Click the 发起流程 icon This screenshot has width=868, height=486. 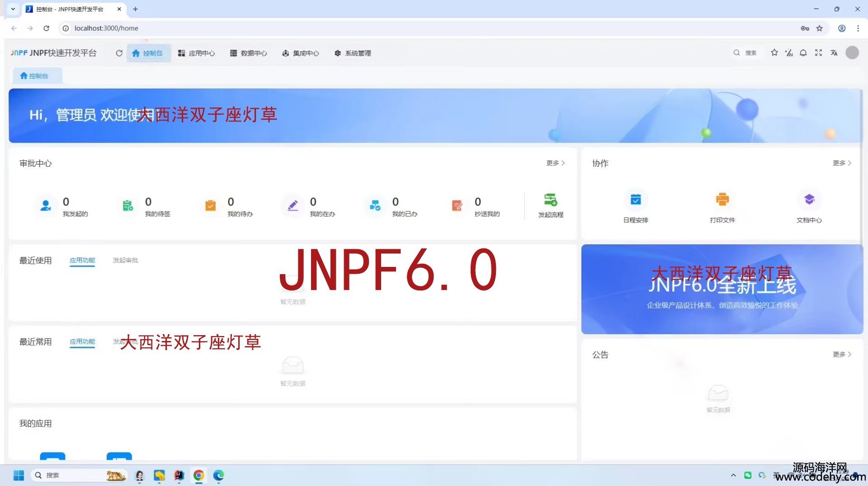click(551, 200)
